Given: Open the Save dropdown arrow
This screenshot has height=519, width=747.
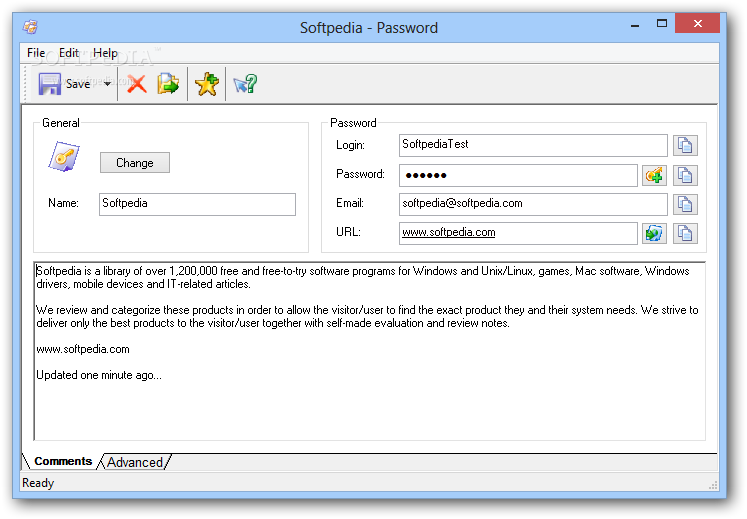Looking at the screenshot, I should (108, 84).
